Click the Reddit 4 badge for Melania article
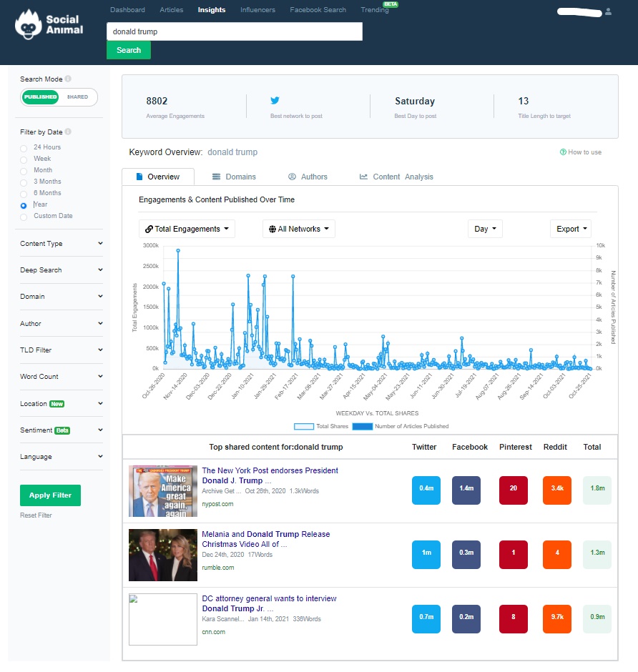This screenshot has height=672, width=638. (x=557, y=554)
